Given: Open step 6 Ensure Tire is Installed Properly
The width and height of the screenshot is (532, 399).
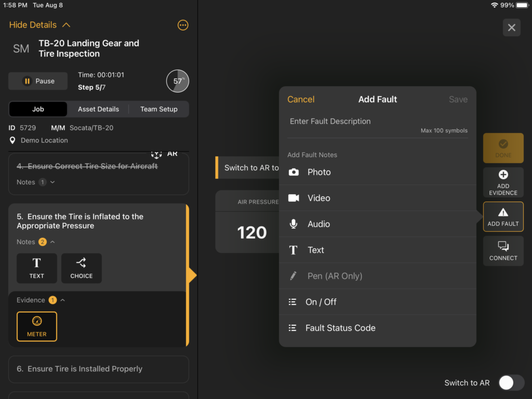Looking at the screenshot, I should (x=98, y=369).
